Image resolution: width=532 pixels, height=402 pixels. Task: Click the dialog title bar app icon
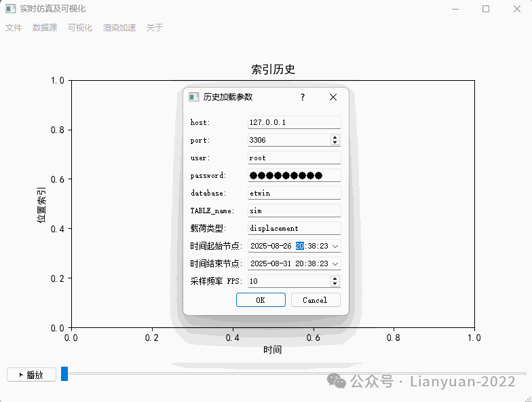tap(193, 97)
